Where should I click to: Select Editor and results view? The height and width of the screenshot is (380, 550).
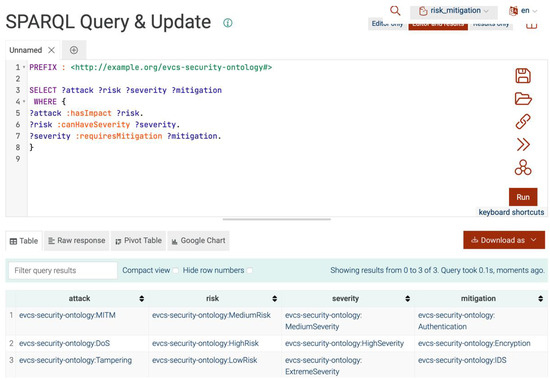click(438, 25)
